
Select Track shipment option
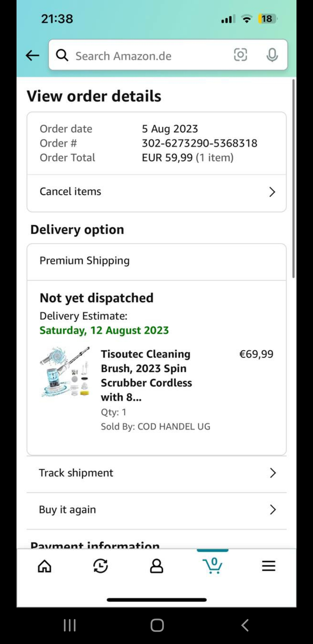[76, 473]
